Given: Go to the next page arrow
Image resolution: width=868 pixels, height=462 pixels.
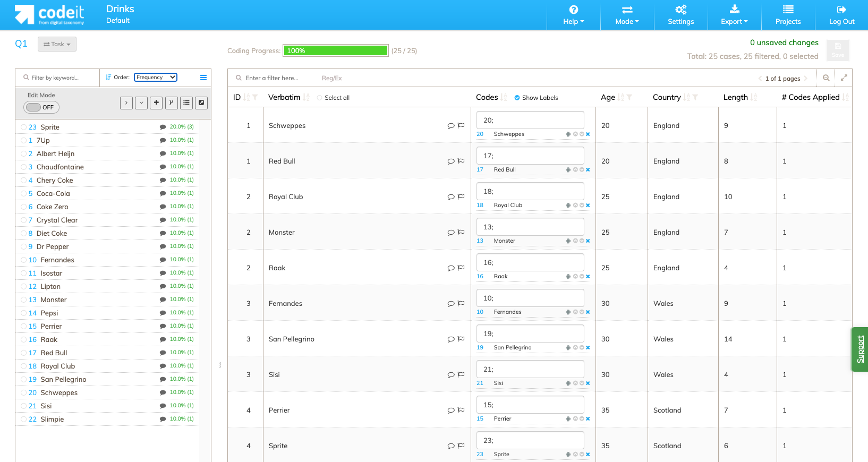Looking at the screenshot, I should click(x=806, y=78).
